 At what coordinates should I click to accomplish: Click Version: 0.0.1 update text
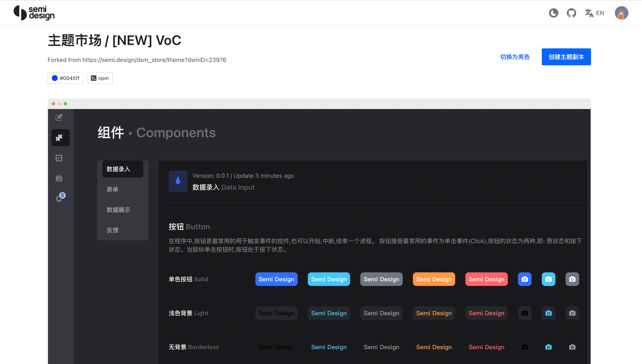tap(243, 176)
